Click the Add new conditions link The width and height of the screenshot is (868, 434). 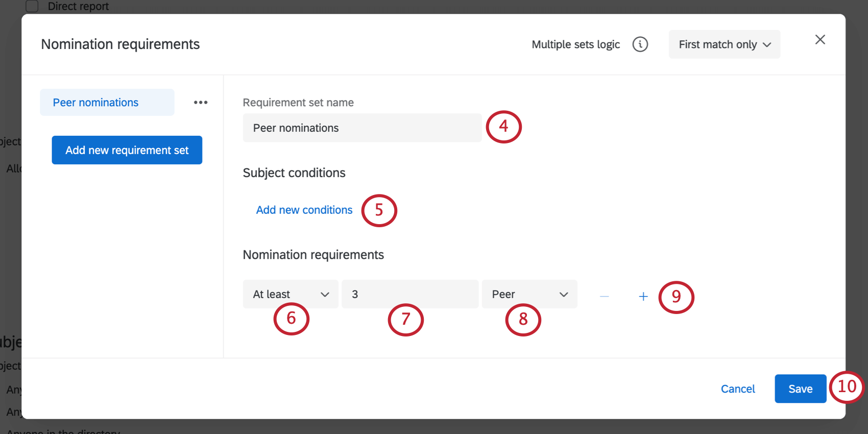click(304, 210)
